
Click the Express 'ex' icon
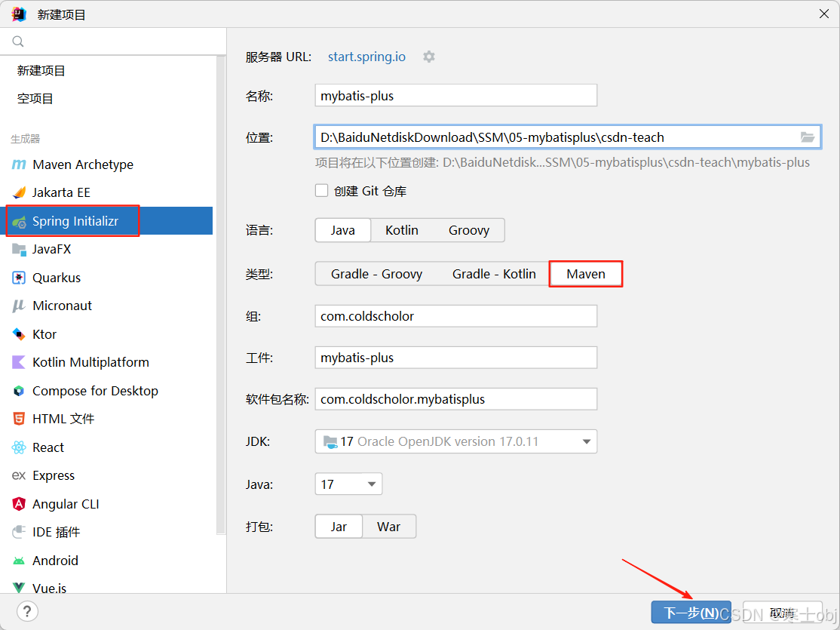click(19, 475)
